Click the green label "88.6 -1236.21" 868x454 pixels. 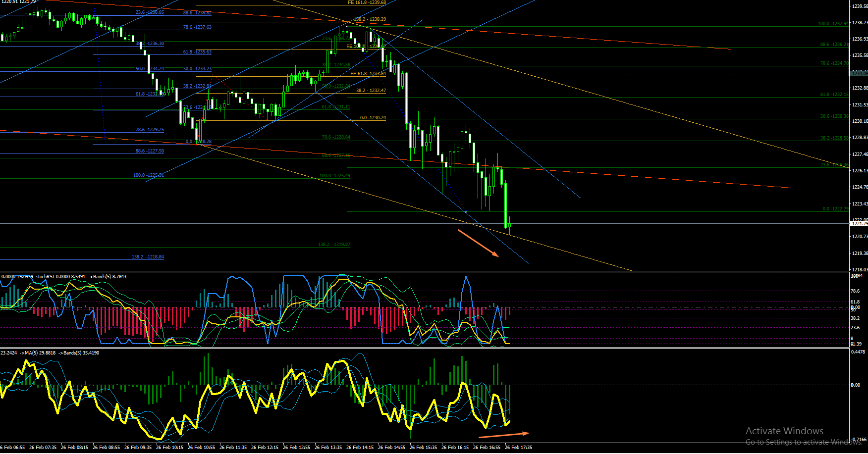coord(834,45)
